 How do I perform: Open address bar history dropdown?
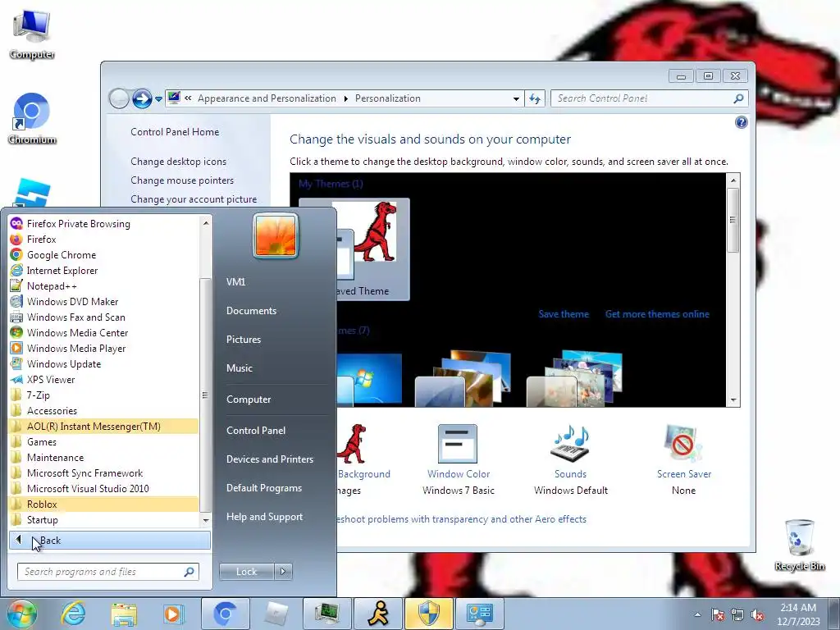tap(516, 98)
